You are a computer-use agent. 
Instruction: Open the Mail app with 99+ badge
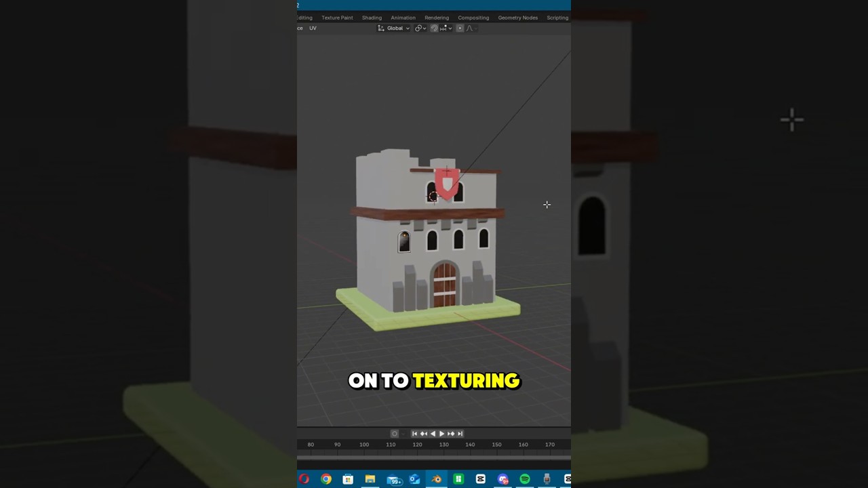click(394, 480)
